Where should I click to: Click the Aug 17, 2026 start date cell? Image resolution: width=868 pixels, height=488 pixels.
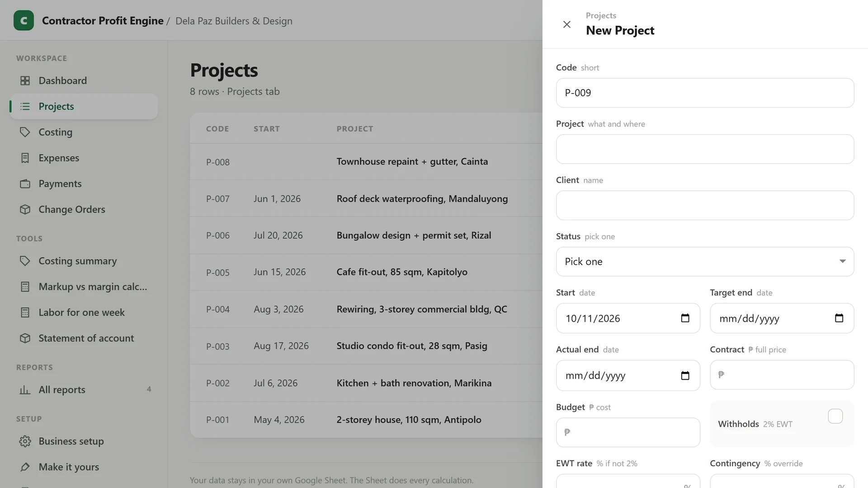click(281, 346)
